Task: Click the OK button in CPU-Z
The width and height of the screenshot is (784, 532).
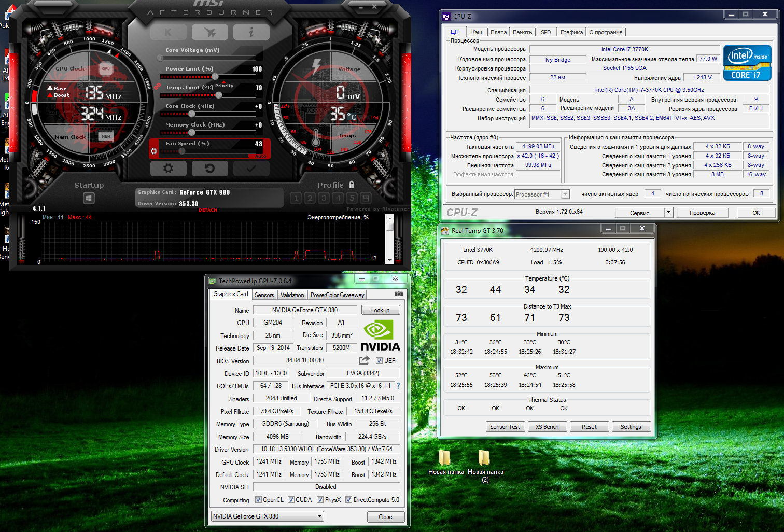Action: click(756, 213)
